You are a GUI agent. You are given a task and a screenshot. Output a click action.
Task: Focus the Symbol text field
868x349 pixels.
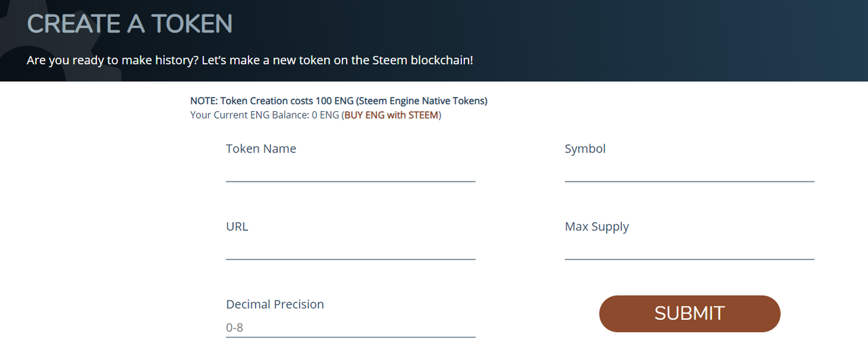689,171
